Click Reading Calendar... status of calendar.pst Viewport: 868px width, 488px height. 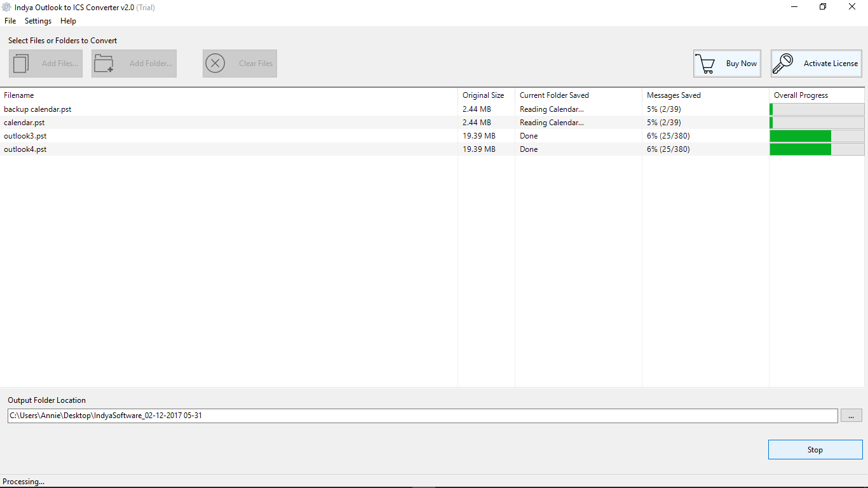[552, 123]
